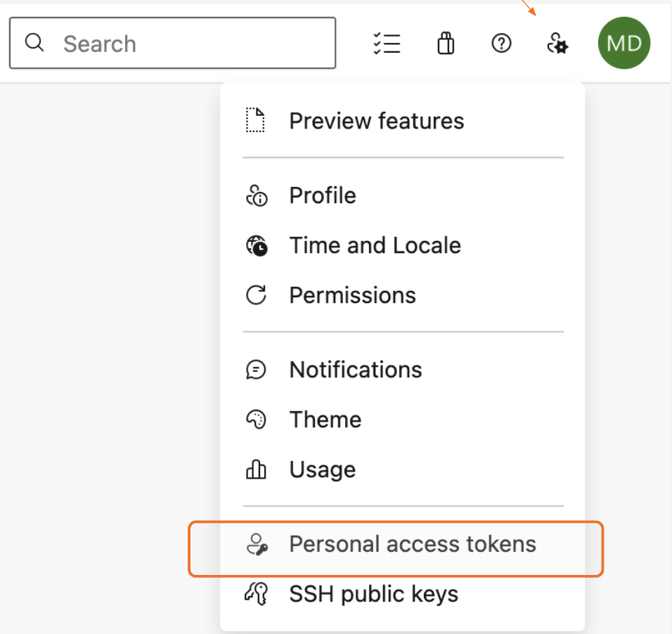Open Personal access tokens
The height and width of the screenshot is (634, 672).
412,544
